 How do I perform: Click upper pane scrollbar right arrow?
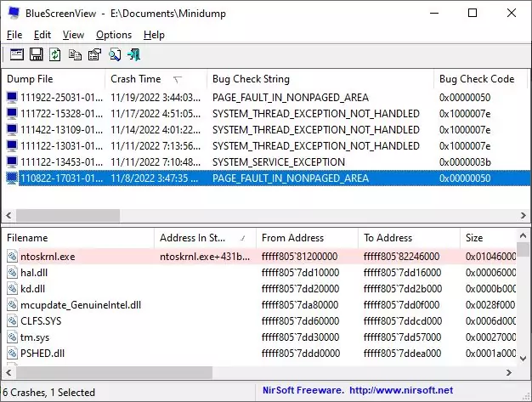coord(524,215)
